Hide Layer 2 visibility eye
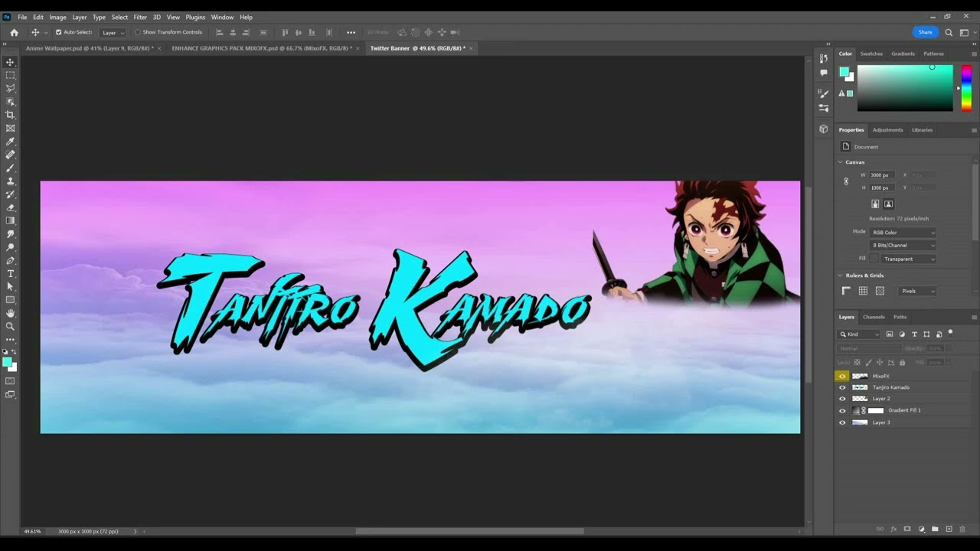This screenshot has height=551, width=980. pos(842,399)
